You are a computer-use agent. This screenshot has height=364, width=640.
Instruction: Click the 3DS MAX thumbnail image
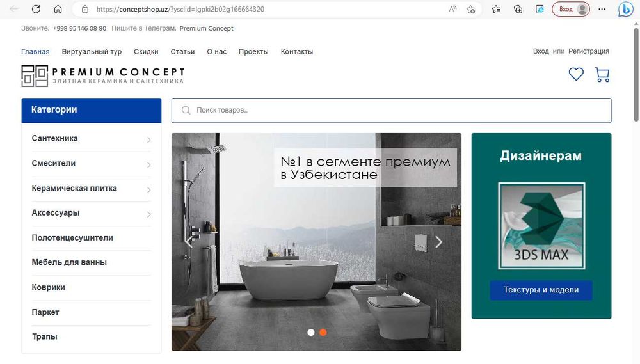tap(541, 226)
